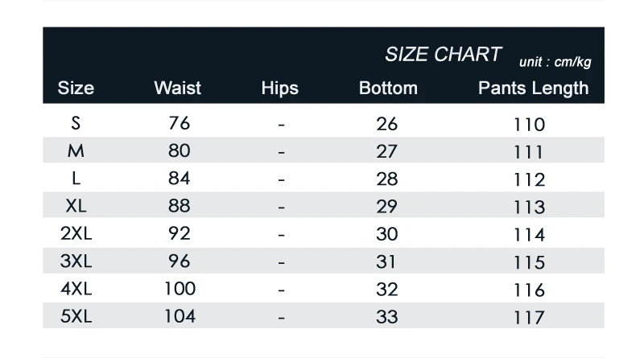This screenshot has width=644, height=358.
Task: Click waist value 100 for 4XL
Action: tap(180, 289)
